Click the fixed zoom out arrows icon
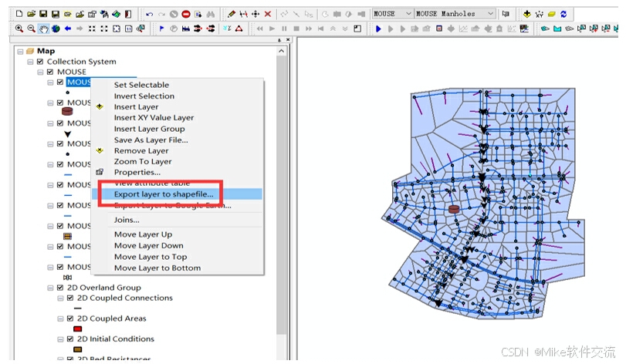The height and width of the screenshot is (364, 626). point(104,29)
